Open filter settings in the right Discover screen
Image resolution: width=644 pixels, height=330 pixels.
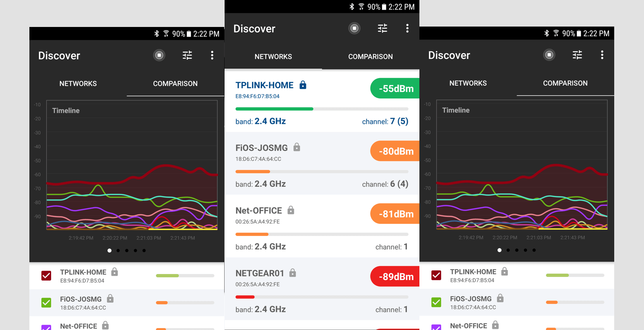point(577,55)
